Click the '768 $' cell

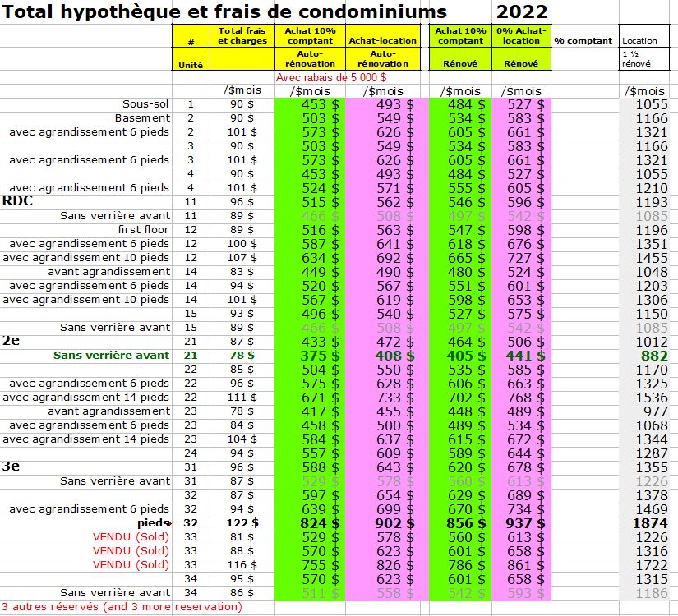point(525,398)
